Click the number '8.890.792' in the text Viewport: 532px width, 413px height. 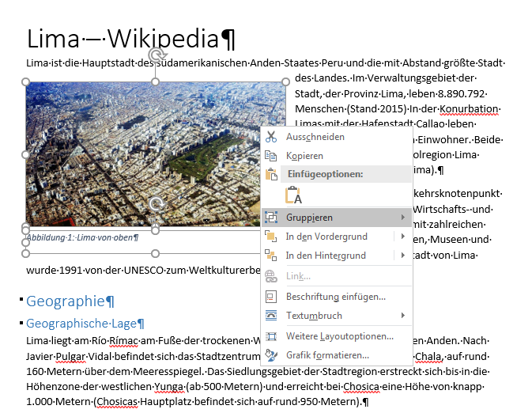pyautogui.click(x=461, y=93)
